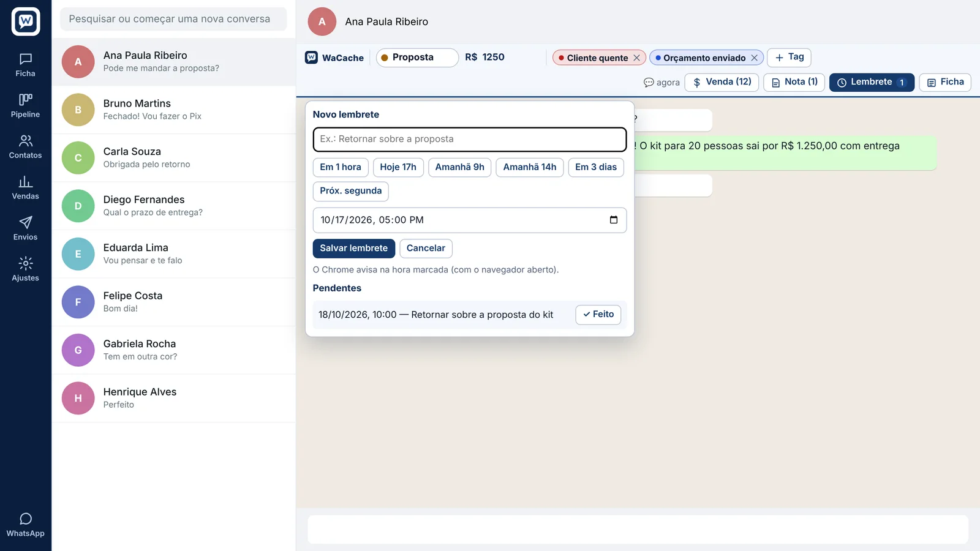Save the reminder with Salvar lembrete
The width and height of the screenshot is (980, 551).
[354, 248]
